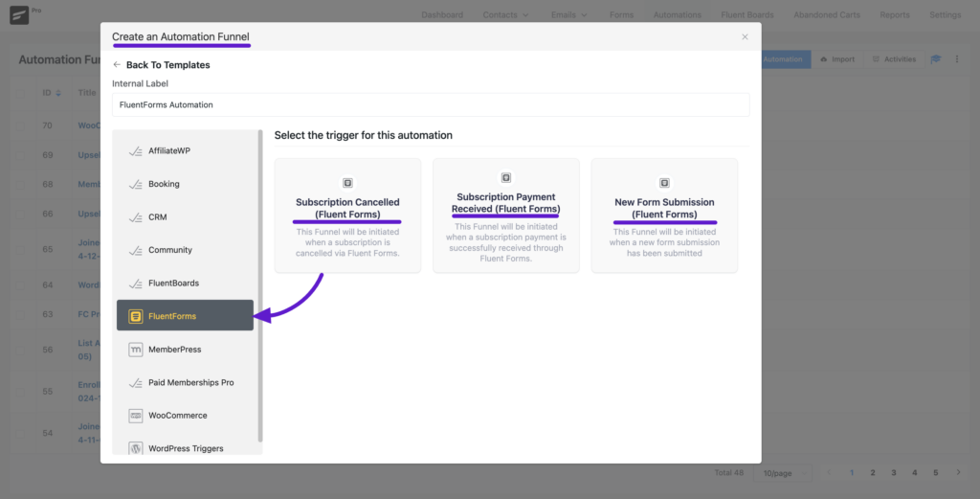Click the WooCommerce category icon

[135, 416]
